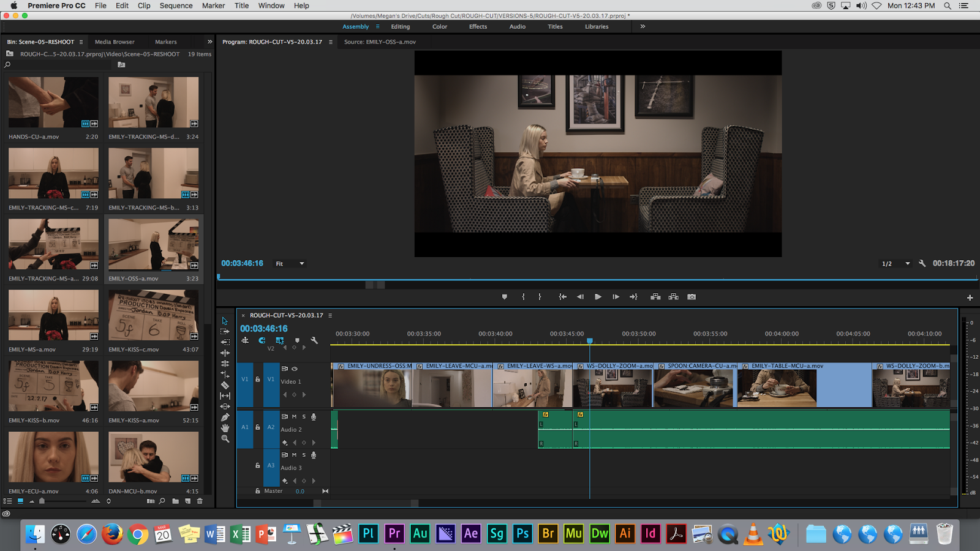Open the Source EMILY-OSS-a.mov tab
The height and width of the screenshot is (551, 980).
[380, 42]
